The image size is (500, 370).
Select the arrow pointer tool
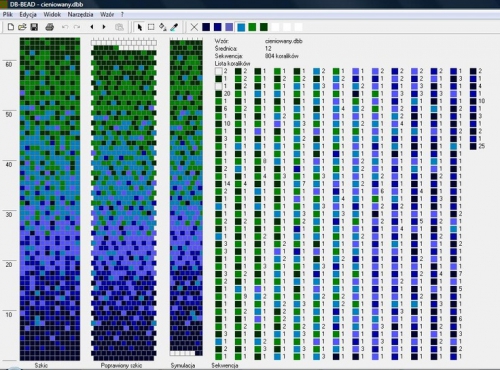pos(140,27)
